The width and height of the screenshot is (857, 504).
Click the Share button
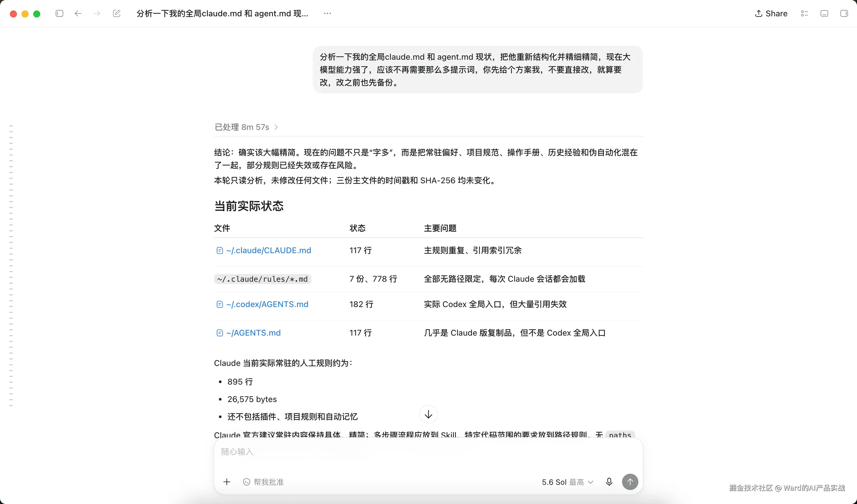click(771, 14)
